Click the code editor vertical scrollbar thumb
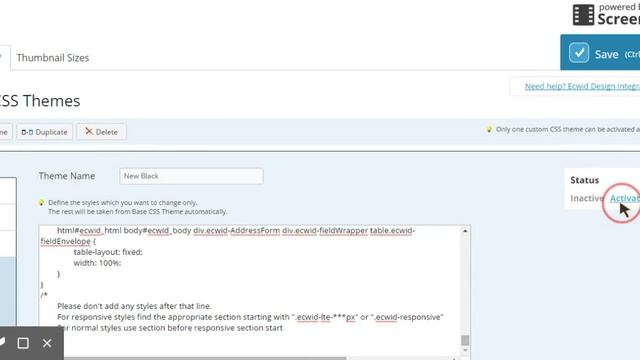Screen dimensions: 640x360 coord(465,340)
